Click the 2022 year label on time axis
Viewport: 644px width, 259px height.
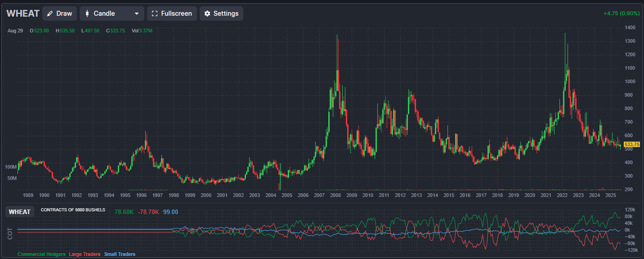click(562, 195)
